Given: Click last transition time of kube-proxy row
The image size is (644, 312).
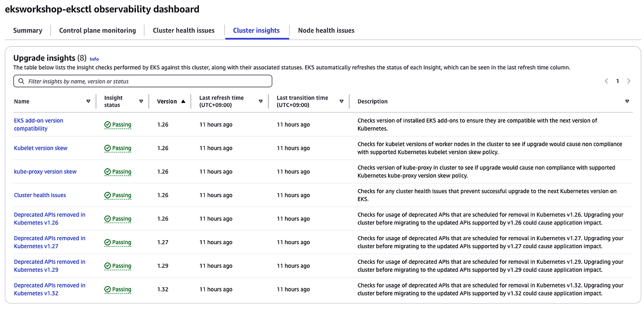Looking at the screenshot, I should (x=293, y=172).
